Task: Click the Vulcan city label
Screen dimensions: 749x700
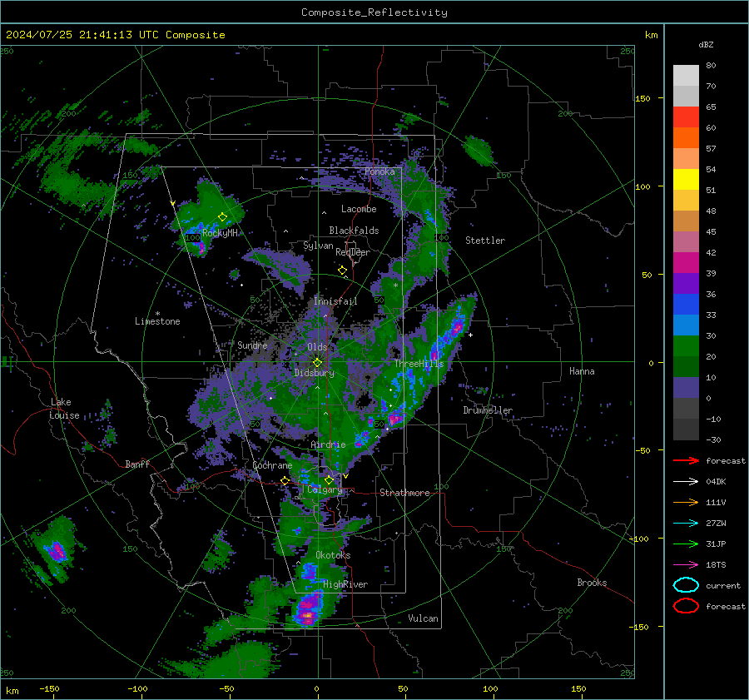Action: (423, 618)
